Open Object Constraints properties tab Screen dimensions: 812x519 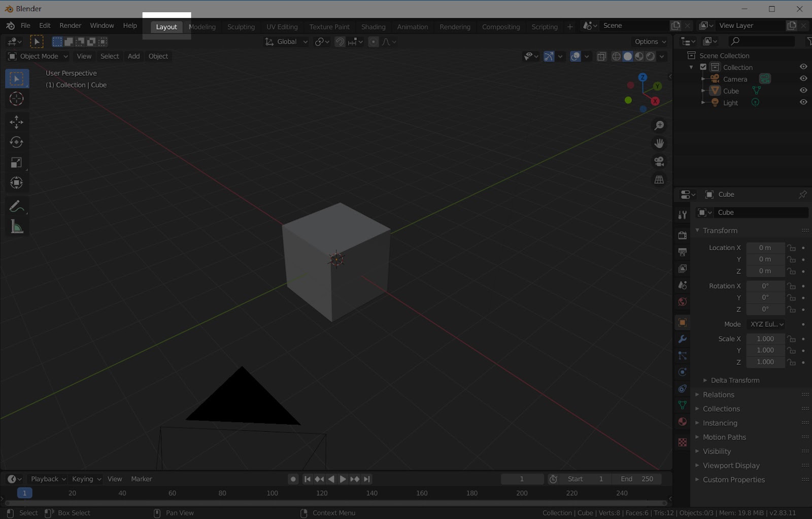pos(682,389)
